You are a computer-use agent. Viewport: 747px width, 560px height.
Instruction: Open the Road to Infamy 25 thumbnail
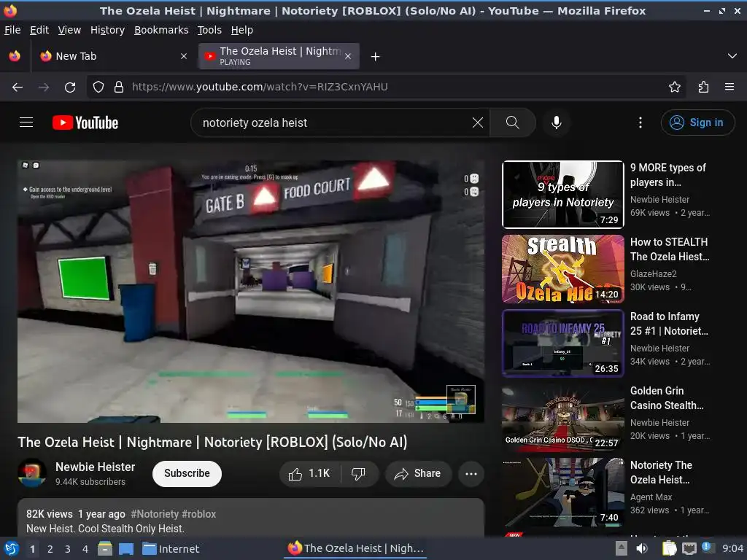click(562, 343)
